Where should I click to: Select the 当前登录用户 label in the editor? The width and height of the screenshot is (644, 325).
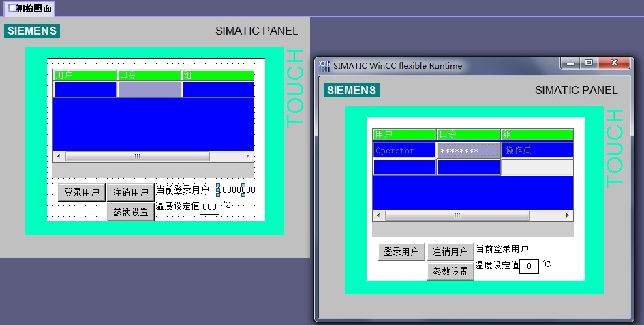pos(183,190)
